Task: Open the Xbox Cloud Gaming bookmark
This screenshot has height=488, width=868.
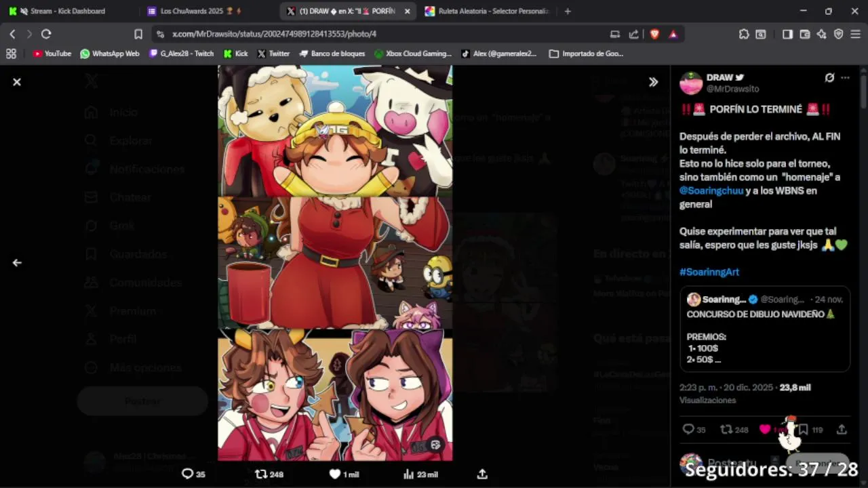Action: click(x=412, y=54)
